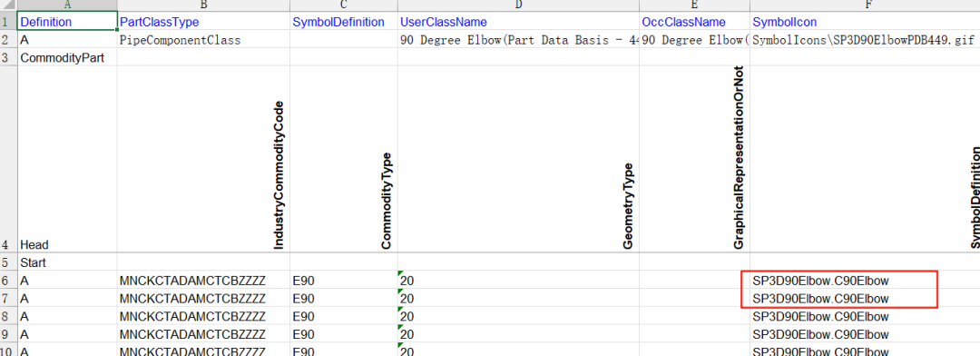The image size is (980, 356).
Task: Select entire column B via its header
Action: [x=203, y=5]
